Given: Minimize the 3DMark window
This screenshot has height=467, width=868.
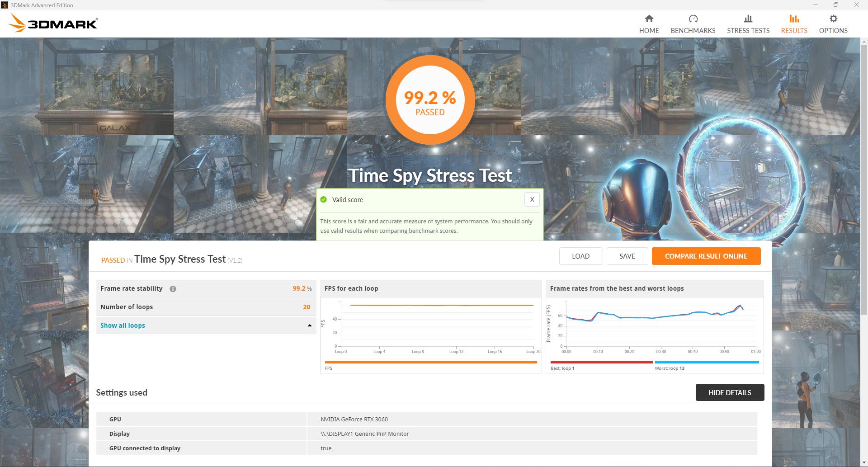Looking at the screenshot, I should (816, 5).
